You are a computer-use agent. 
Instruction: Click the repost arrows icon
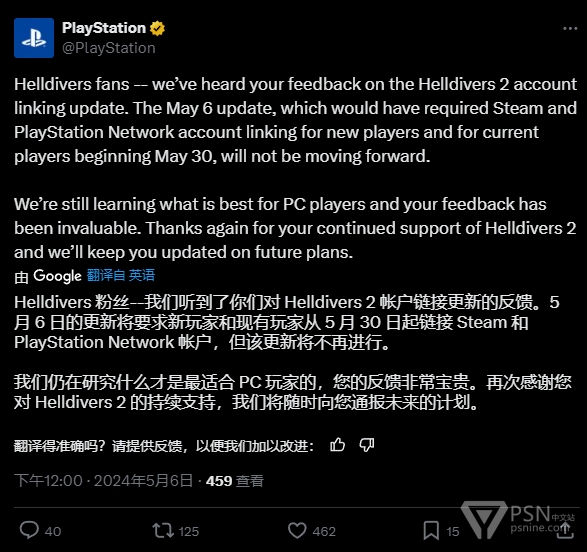coord(163,531)
